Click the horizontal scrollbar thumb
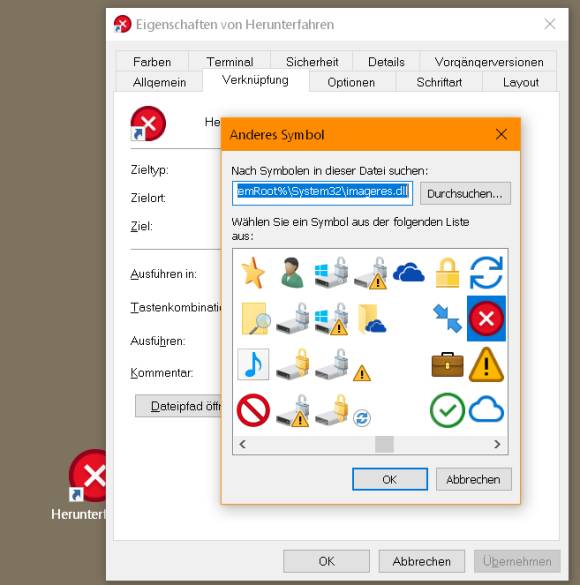 pyautogui.click(x=384, y=444)
